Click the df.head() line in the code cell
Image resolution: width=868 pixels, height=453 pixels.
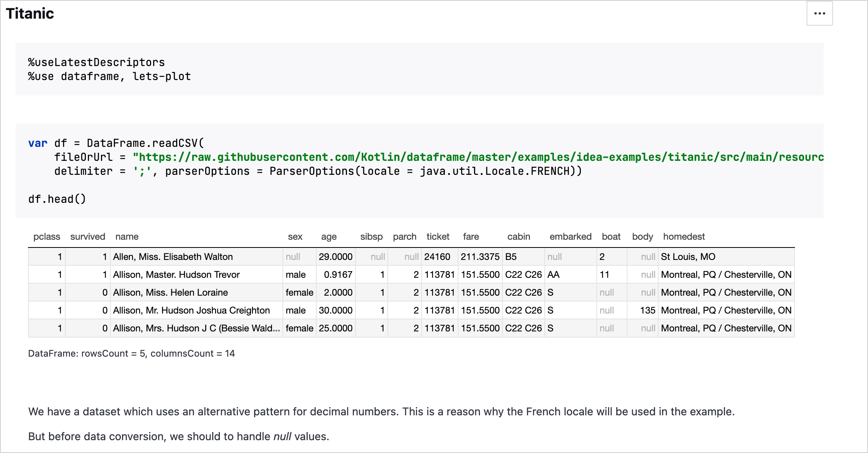tap(57, 199)
